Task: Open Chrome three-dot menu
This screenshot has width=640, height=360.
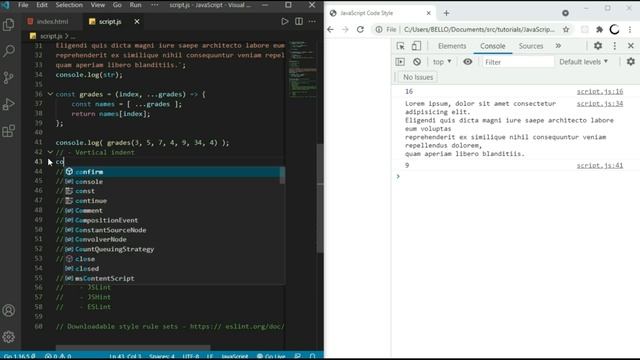Action: pyautogui.click(x=630, y=29)
